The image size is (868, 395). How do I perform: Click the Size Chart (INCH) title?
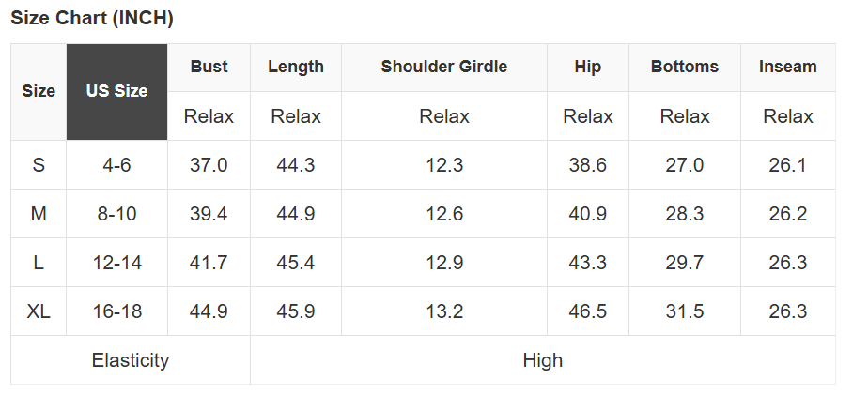92,18
